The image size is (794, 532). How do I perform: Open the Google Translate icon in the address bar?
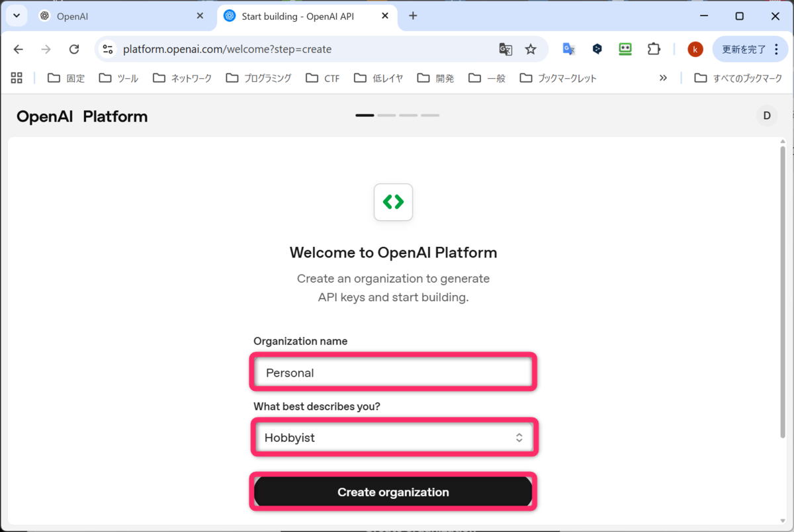click(x=506, y=49)
